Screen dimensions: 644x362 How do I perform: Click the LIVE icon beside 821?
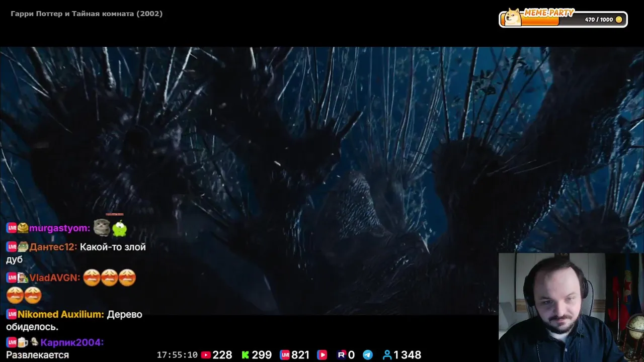pyautogui.click(x=285, y=355)
